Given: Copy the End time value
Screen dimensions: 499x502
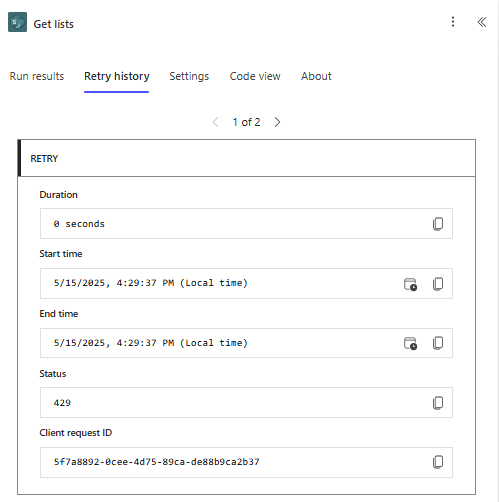Looking at the screenshot, I should 438,343.
